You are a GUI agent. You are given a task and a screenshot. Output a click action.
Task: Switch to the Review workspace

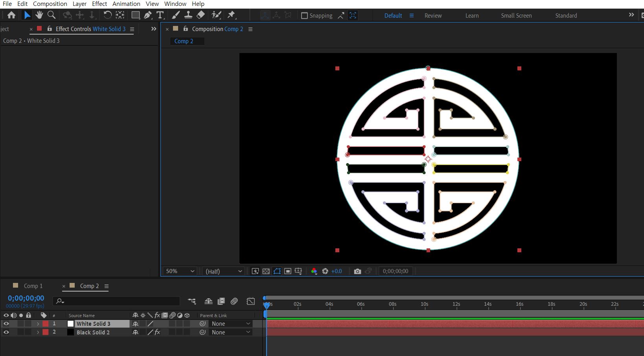point(433,16)
